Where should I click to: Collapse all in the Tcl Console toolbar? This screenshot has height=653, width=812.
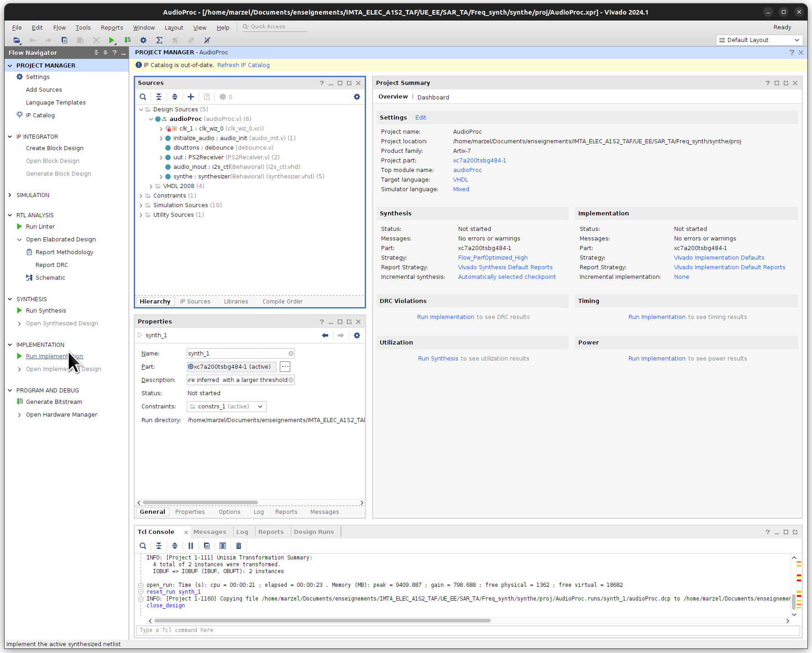pyautogui.click(x=159, y=546)
